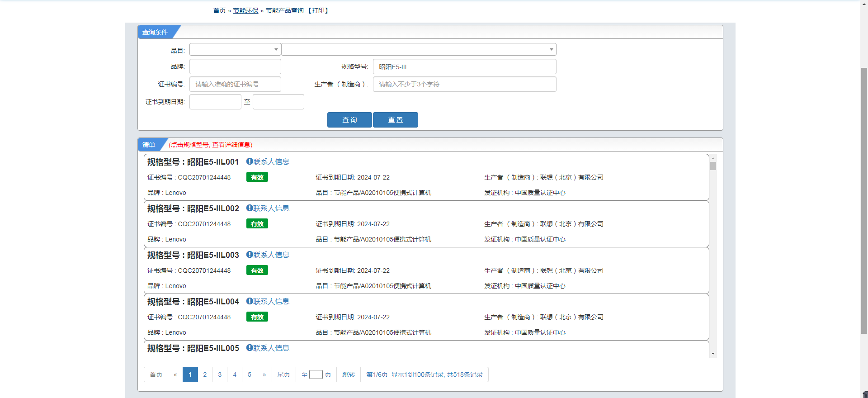Select page 1 in pagination
868x398 pixels.
point(190,374)
